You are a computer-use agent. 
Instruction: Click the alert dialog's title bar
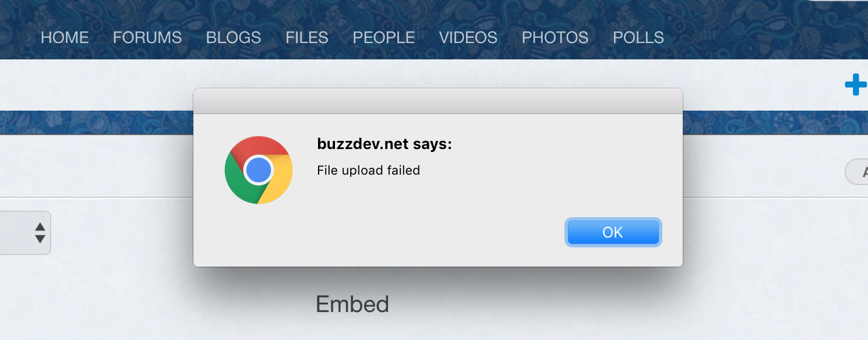(x=438, y=101)
